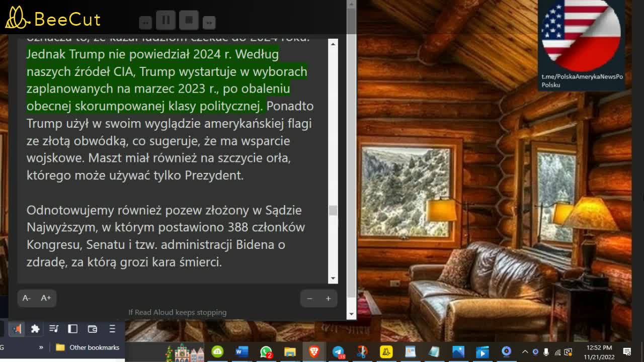644x362 pixels.
Task: Open Telegram from the taskbar
Action: point(338,352)
